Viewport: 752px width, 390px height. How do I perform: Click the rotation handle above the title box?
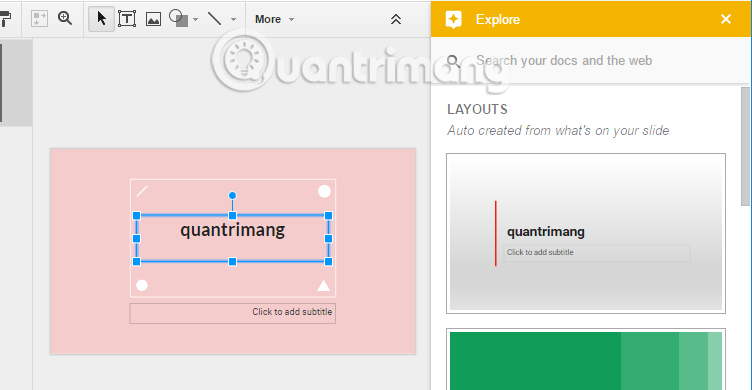(232, 195)
